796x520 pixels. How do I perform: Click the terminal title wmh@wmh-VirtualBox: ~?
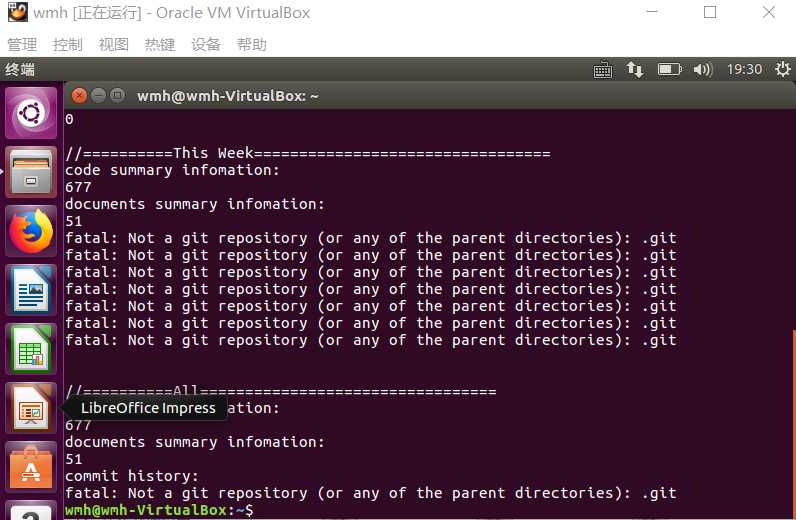227,96
